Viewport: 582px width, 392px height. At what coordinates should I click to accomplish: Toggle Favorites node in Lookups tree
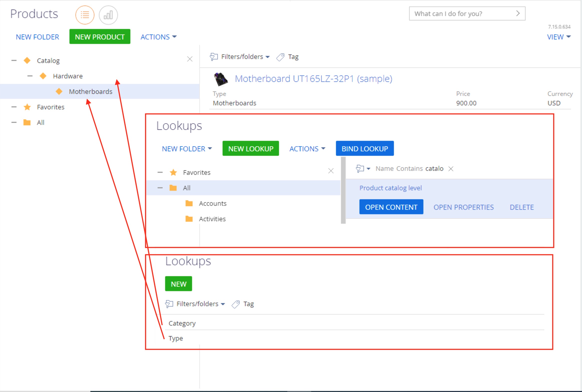160,173
